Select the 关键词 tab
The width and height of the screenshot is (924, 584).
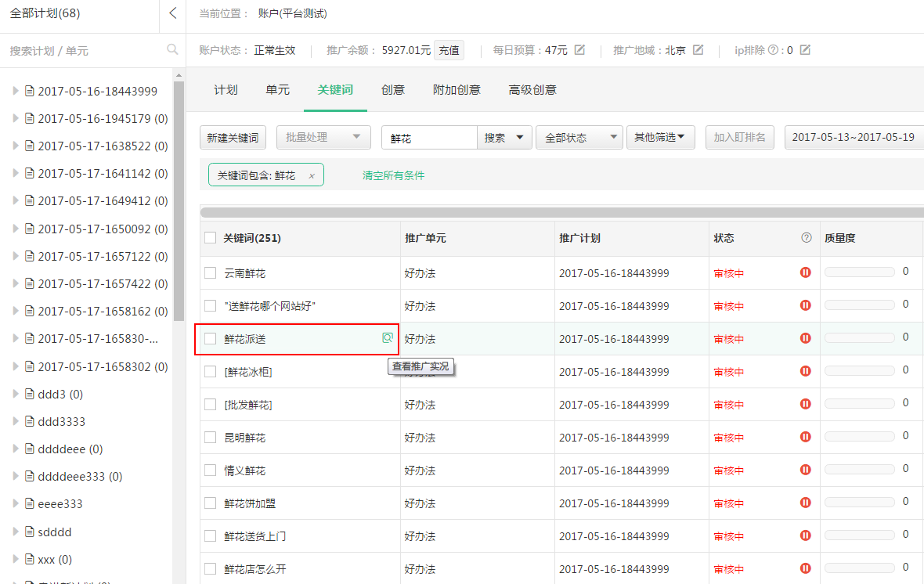335,89
